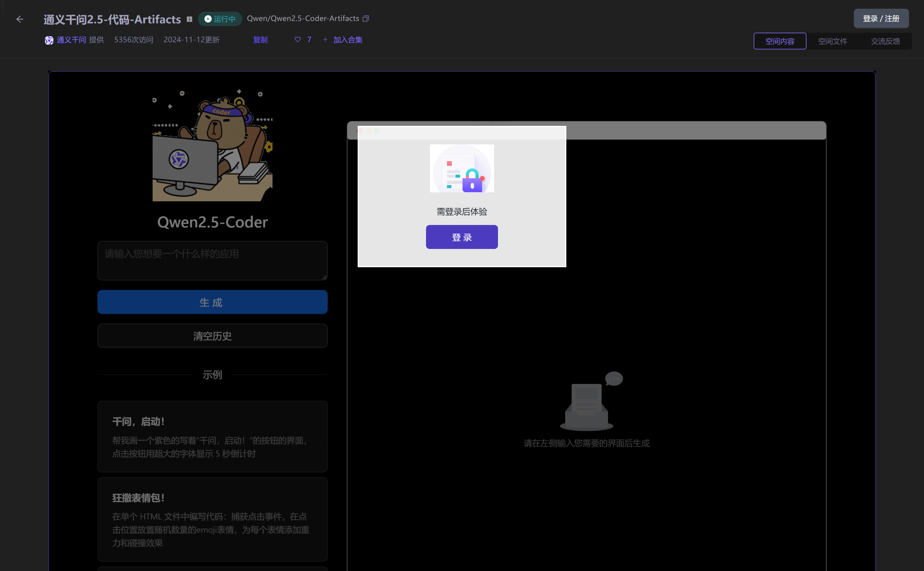Viewport: 924px width, 571px height.
Task: Copy the Qwen/Qwen2.5-Coder-Artifacts path icon
Action: (x=365, y=19)
